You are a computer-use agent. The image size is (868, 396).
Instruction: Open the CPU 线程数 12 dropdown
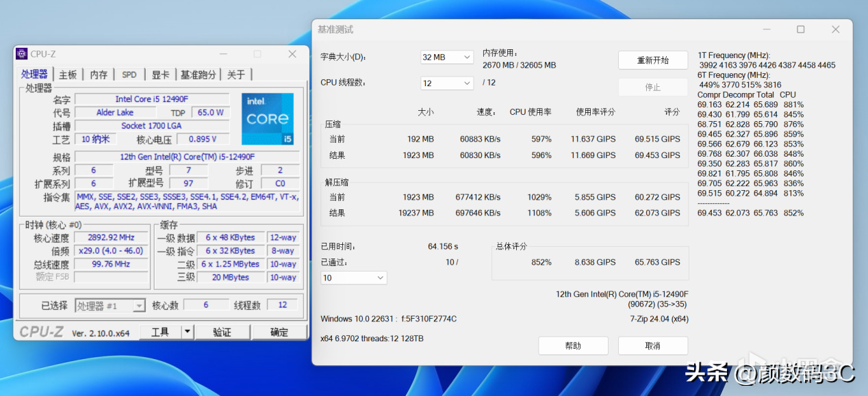click(x=447, y=83)
